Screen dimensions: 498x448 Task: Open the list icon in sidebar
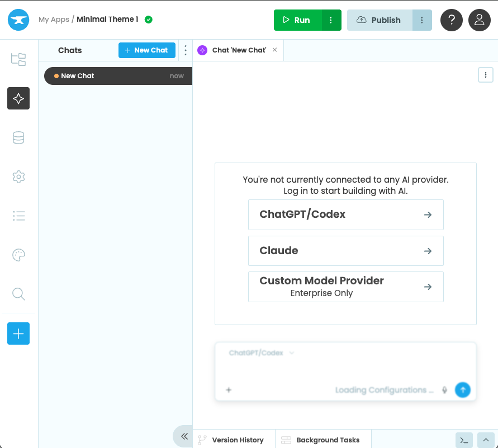click(19, 216)
